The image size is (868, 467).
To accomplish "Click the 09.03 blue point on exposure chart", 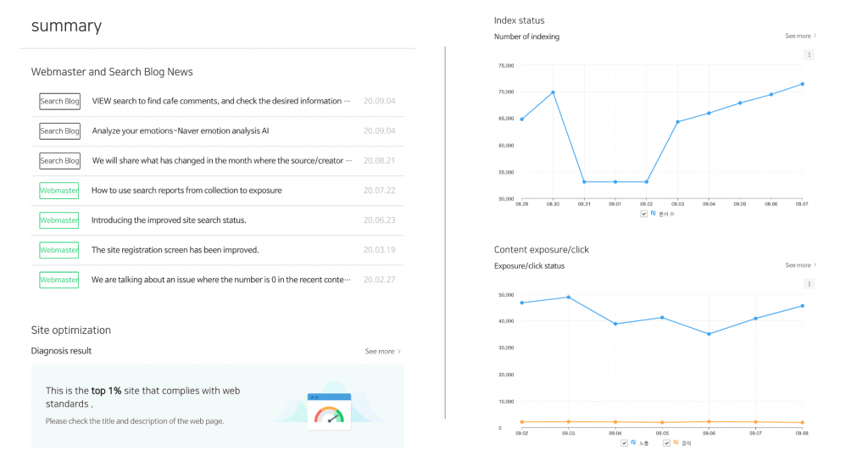I will tap(569, 297).
